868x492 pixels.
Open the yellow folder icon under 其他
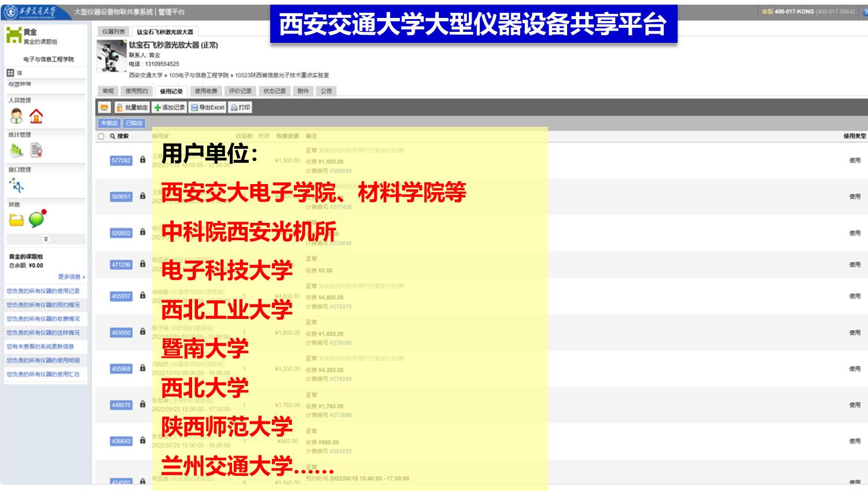click(x=16, y=220)
